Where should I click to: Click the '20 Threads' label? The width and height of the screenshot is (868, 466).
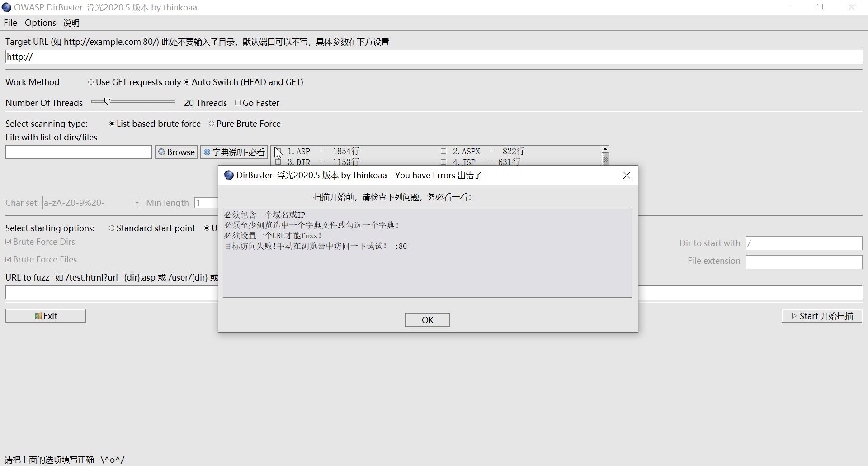point(205,103)
